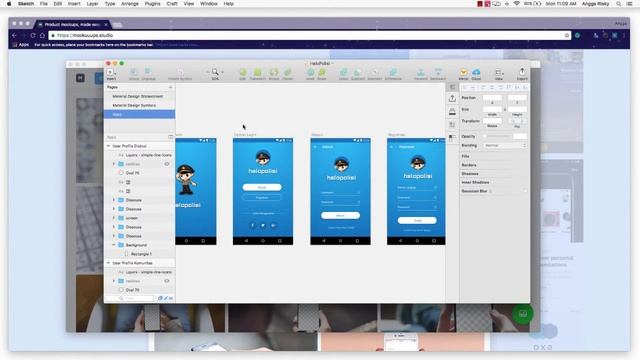The height and width of the screenshot is (360, 640).
Task: Click the Fills section header
Action: pos(465,156)
